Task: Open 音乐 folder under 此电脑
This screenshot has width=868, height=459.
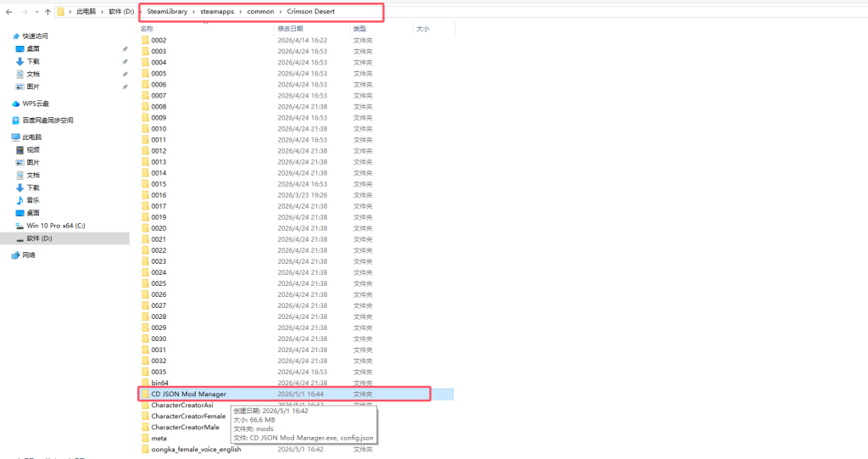Action: [33, 200]
